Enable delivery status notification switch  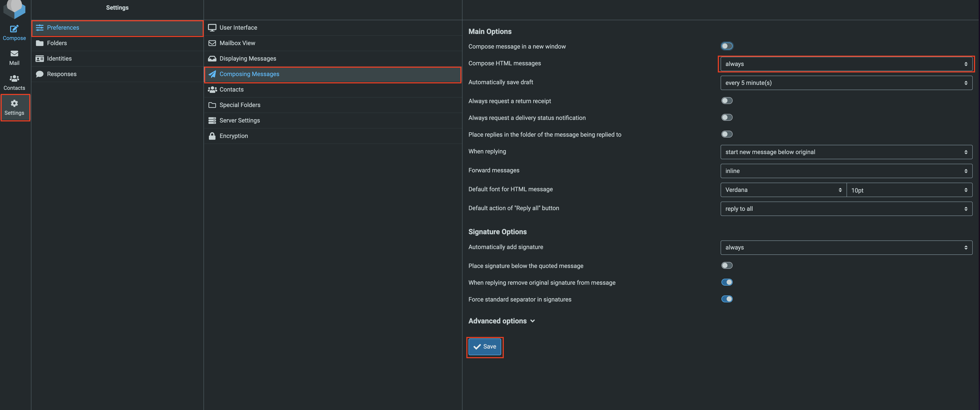coord(727,118)
